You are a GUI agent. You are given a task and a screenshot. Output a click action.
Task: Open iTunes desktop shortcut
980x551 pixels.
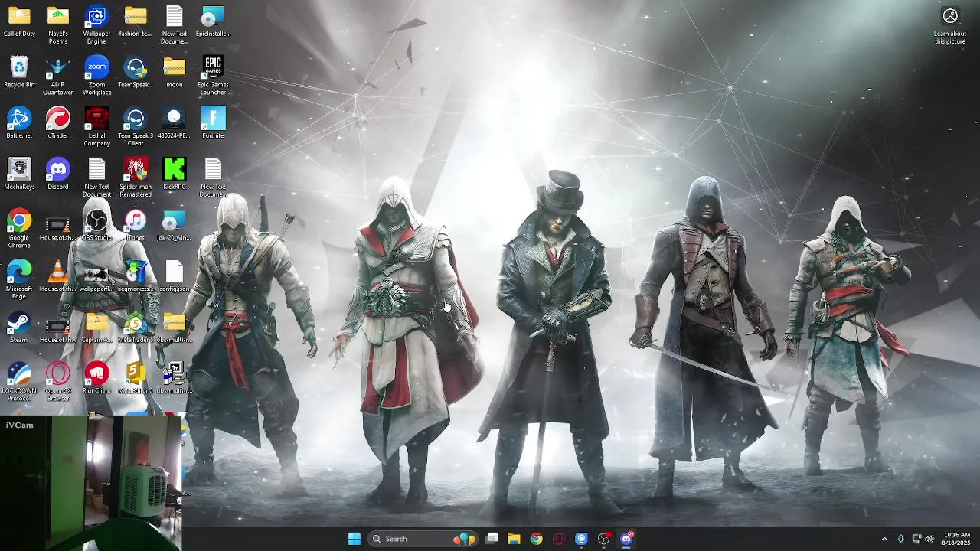coord(136,225)
